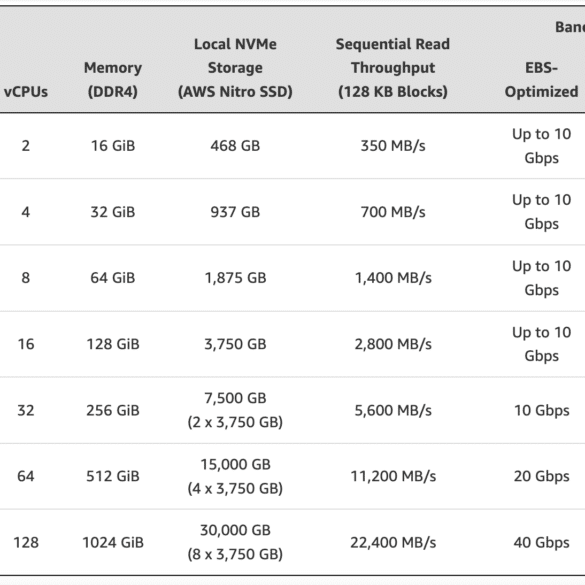Click the 350 MB/s throughput cell
Viewport: 585px width, 585px height.
pos(393,146)
